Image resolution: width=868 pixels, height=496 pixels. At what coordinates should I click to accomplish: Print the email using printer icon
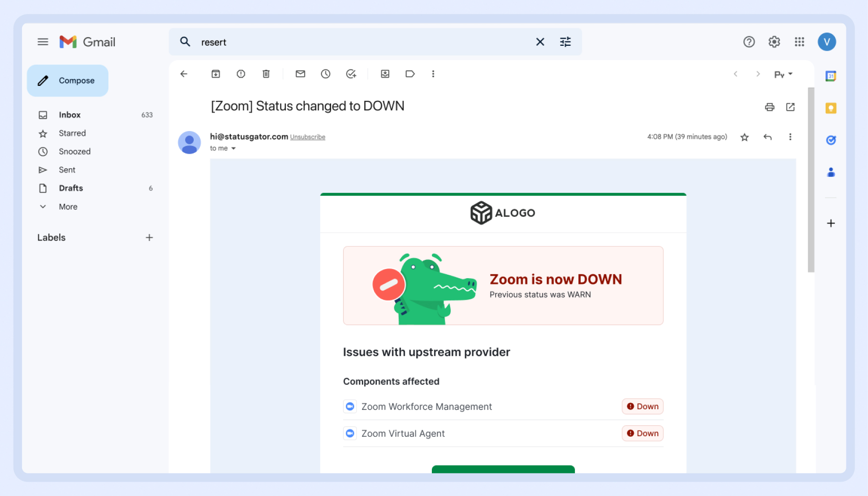(769, 107)
